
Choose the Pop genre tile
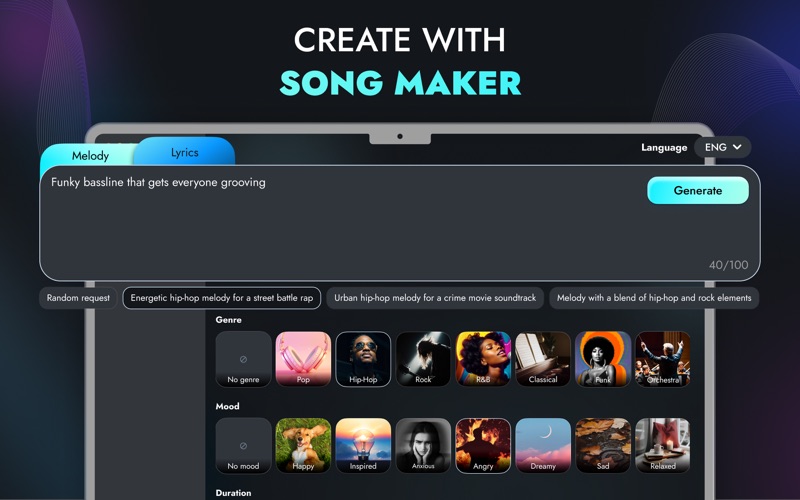303,359
